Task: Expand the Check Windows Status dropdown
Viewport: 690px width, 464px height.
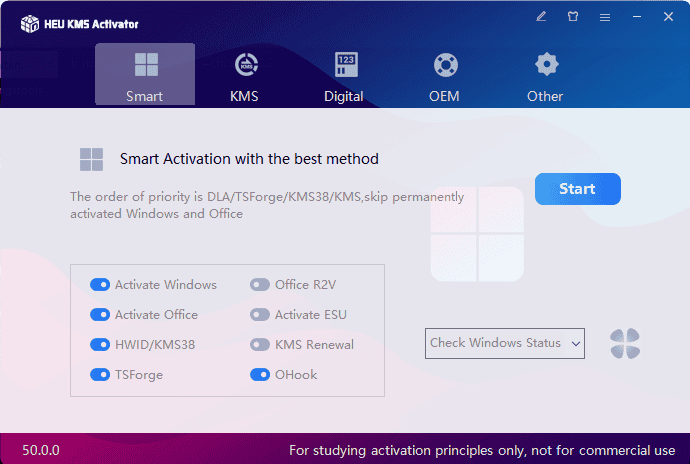Action: click(505, 343)
